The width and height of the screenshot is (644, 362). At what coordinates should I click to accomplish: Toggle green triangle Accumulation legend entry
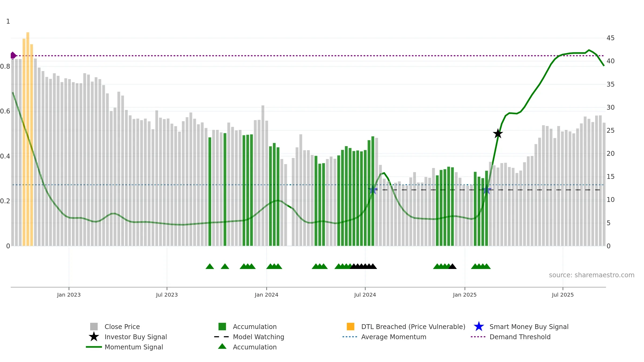(x=247, y=347)
